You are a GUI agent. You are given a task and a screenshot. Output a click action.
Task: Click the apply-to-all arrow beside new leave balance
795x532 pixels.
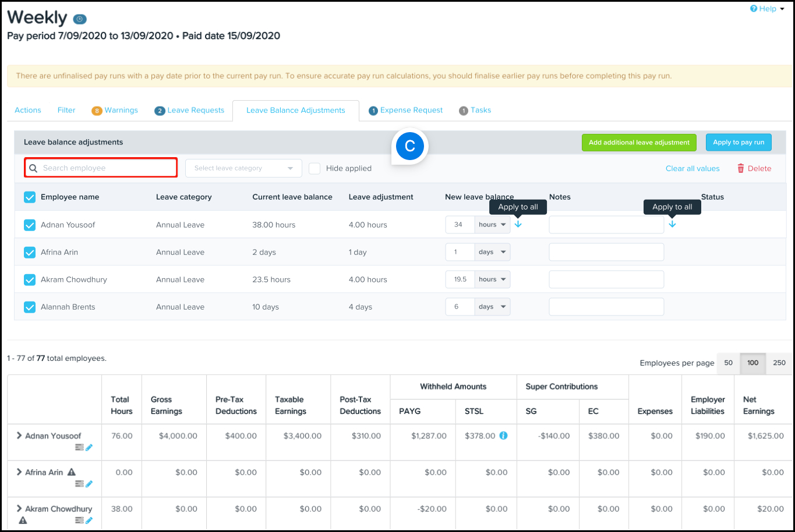(518, 224)
